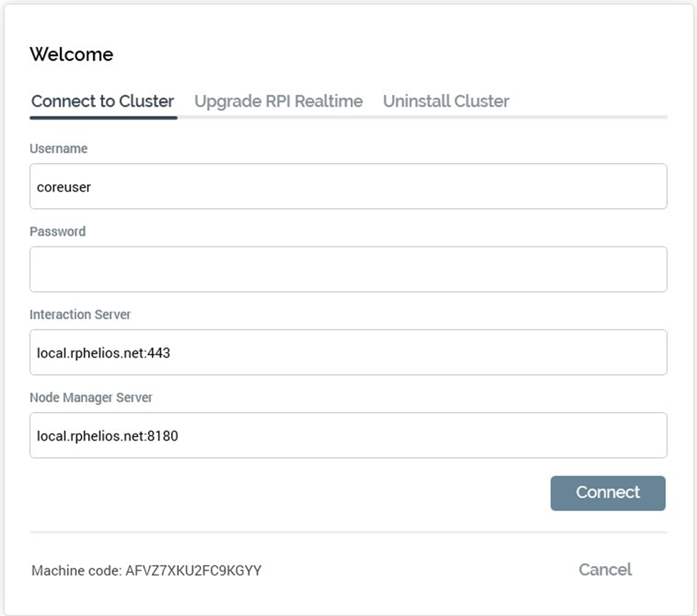
Task: Click the AFVZ7XKU2FC9KGYY machine code value
Action: (193, 571)
